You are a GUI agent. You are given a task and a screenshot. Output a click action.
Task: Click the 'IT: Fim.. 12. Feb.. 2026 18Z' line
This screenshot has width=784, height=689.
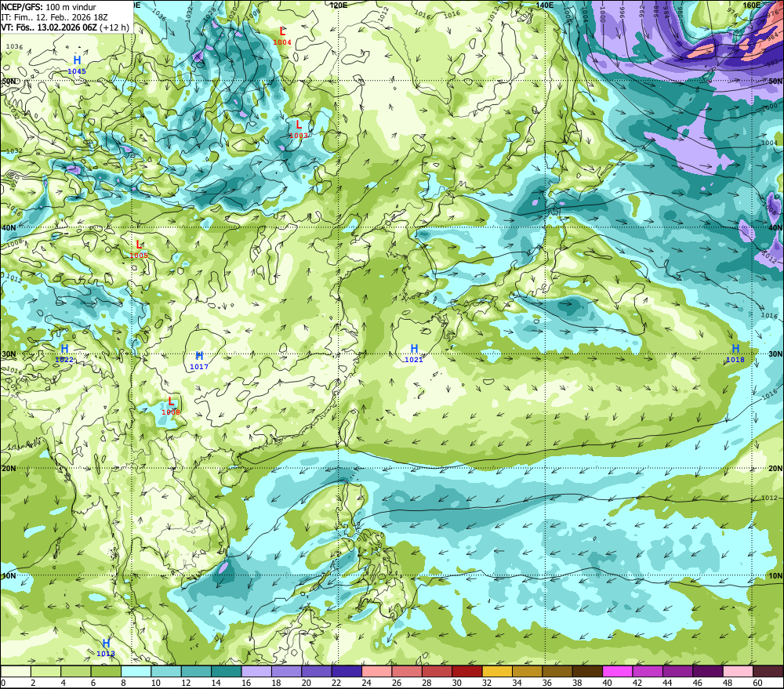(54, 17)
